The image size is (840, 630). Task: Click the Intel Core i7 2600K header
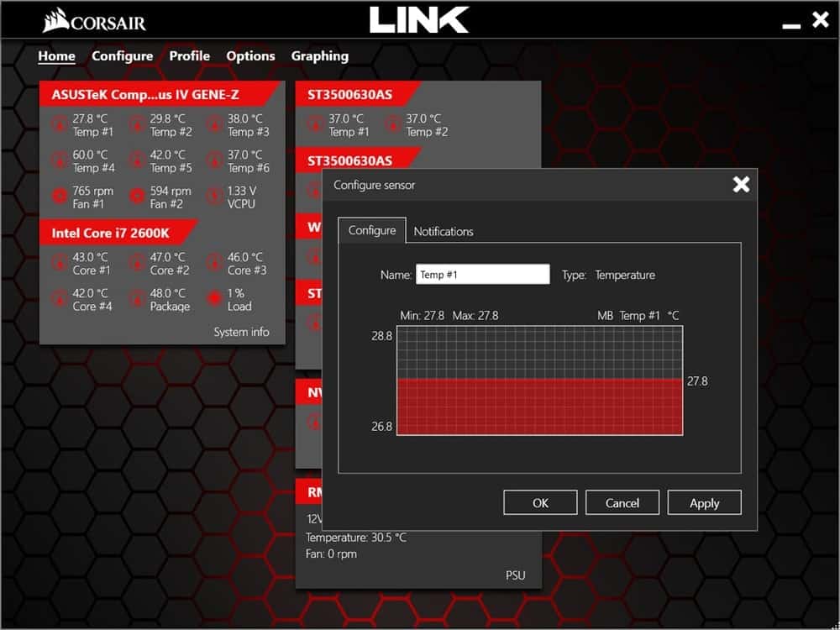tap(118, 233)
